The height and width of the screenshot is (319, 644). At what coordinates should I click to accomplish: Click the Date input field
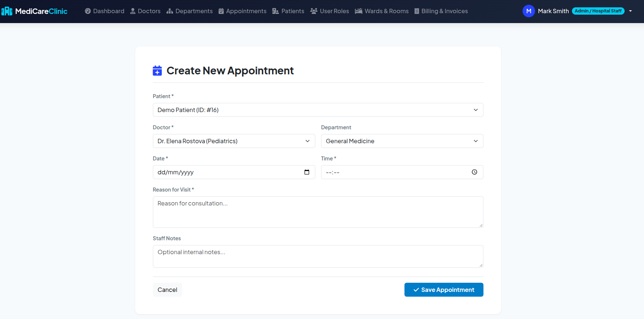point(234,172)
